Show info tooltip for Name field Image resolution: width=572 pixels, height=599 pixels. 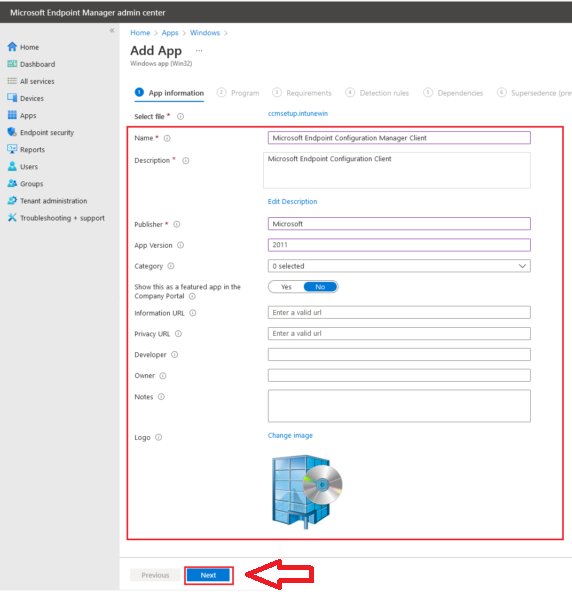(167, 138)
